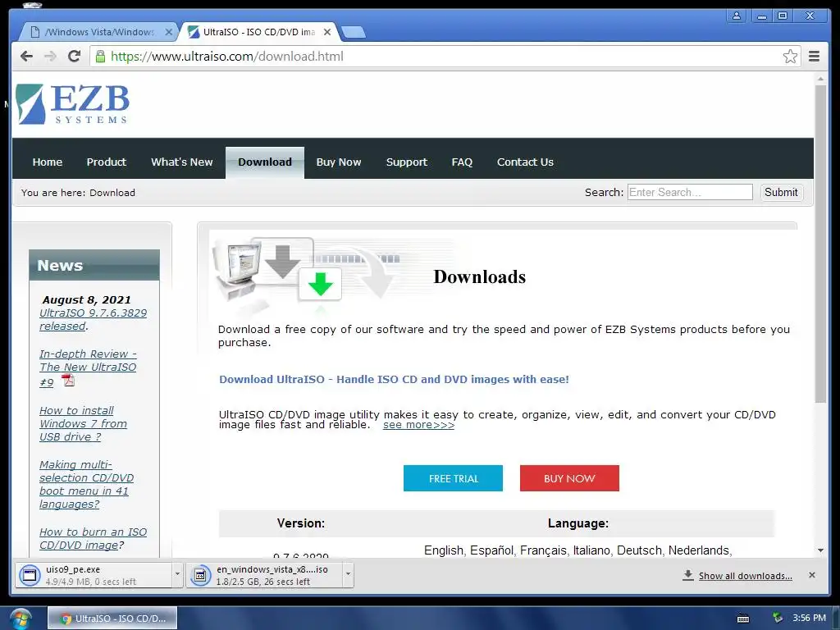Click the scrollbar up arrow
Screen dimensions: 840x630
(820, 80)
